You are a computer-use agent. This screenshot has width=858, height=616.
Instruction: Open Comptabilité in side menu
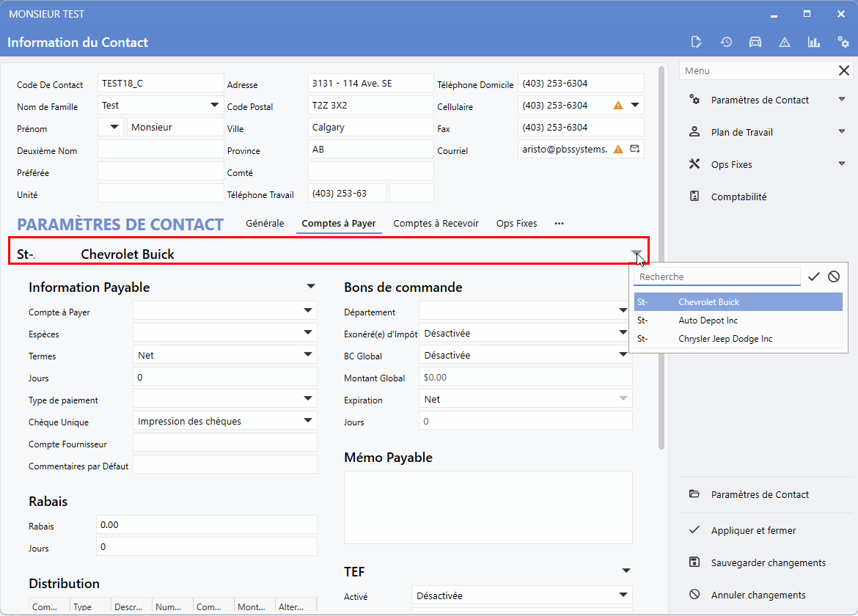click(x=738, y=197)
